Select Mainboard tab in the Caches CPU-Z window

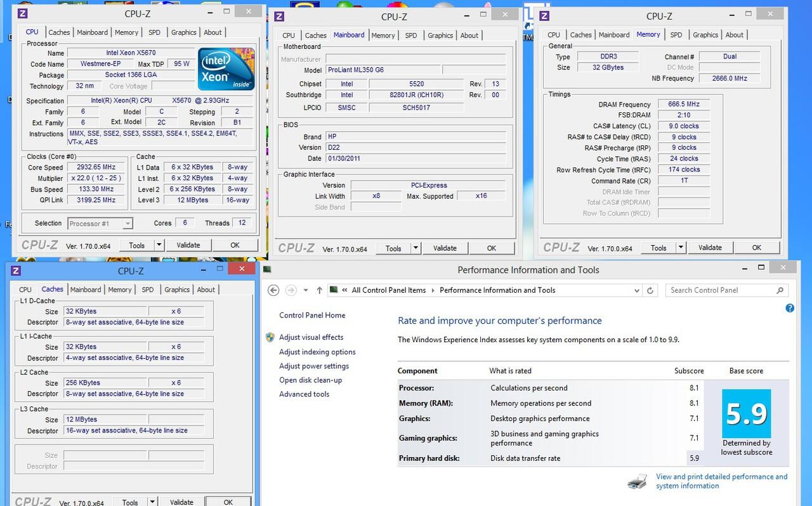click(86, 290)
